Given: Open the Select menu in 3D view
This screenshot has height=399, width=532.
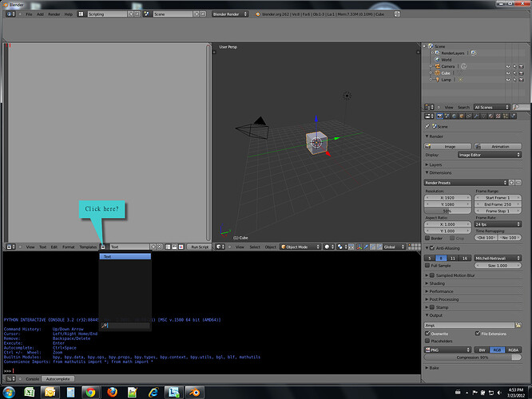Looking at the screenshot, I should tap(255, 247).
